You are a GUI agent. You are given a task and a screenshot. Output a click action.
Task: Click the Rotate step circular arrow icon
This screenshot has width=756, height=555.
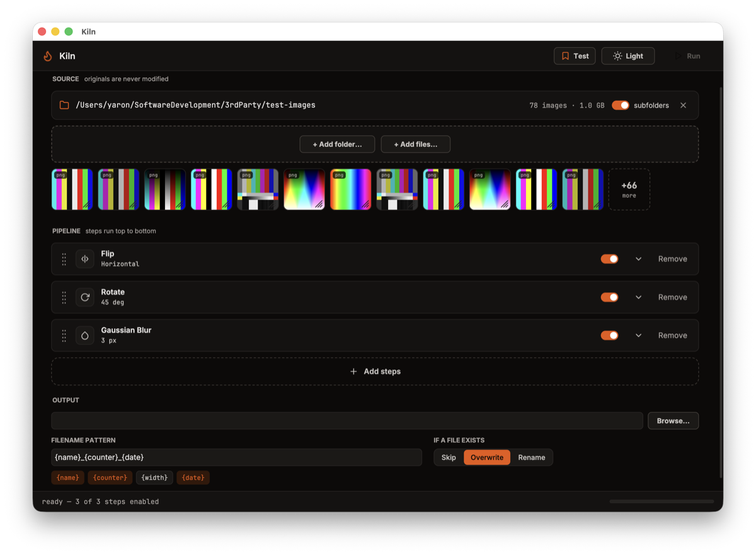(85, 297)
